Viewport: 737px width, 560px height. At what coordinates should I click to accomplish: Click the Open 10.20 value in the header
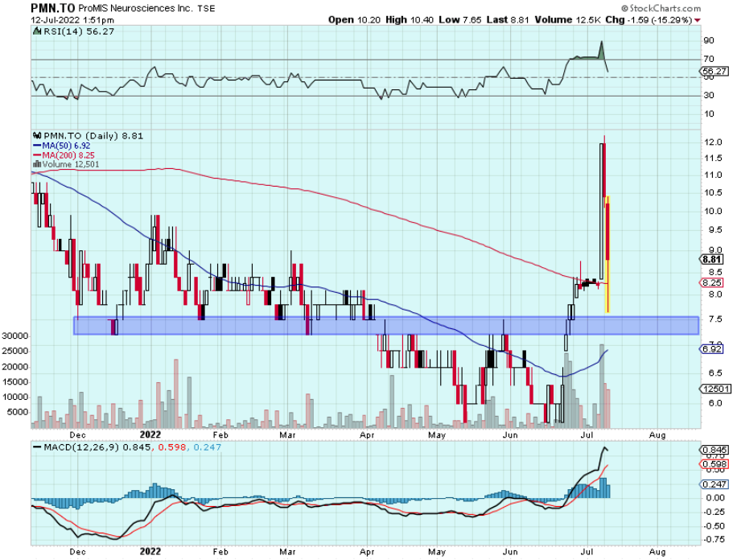(x=354, y=20)
